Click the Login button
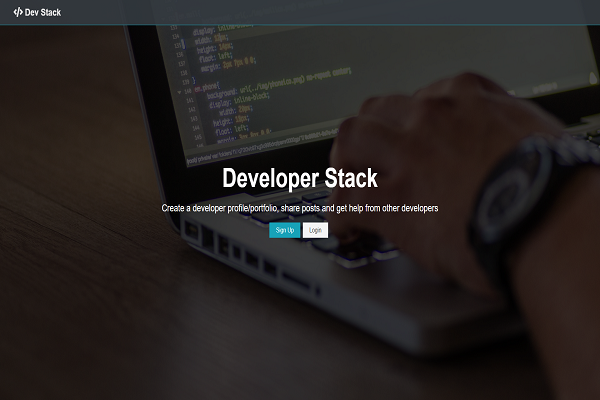 point(315,230)
